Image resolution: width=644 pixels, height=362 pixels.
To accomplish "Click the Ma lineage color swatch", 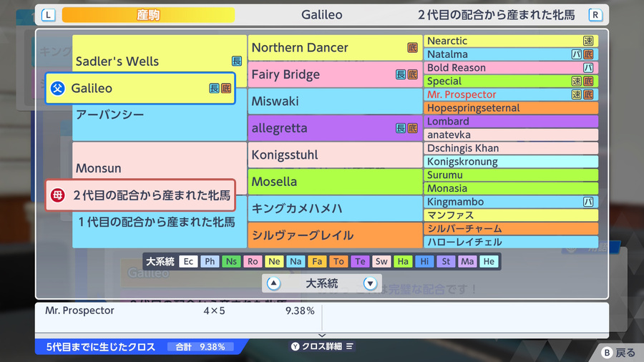I will tap(467, 261).
